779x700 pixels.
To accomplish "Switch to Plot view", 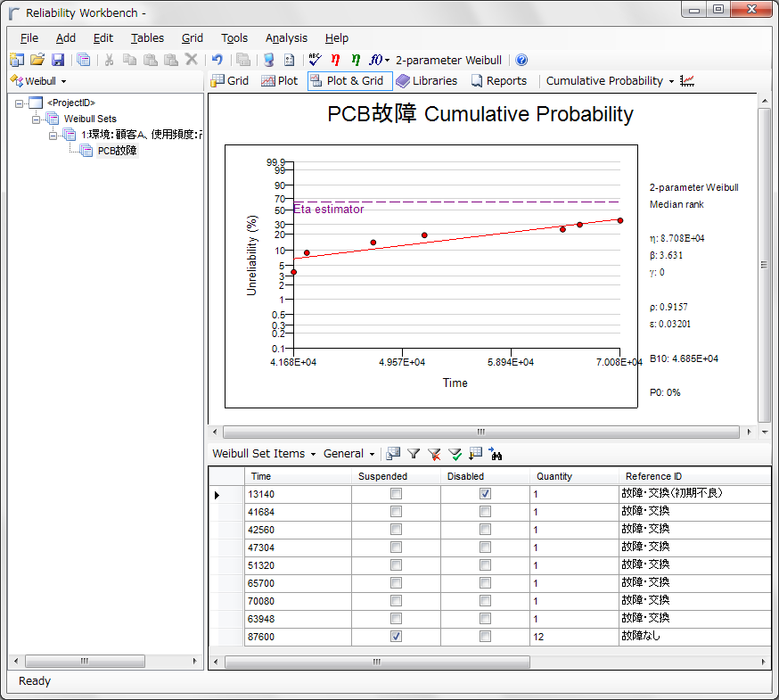I will [x=279, y=80].
